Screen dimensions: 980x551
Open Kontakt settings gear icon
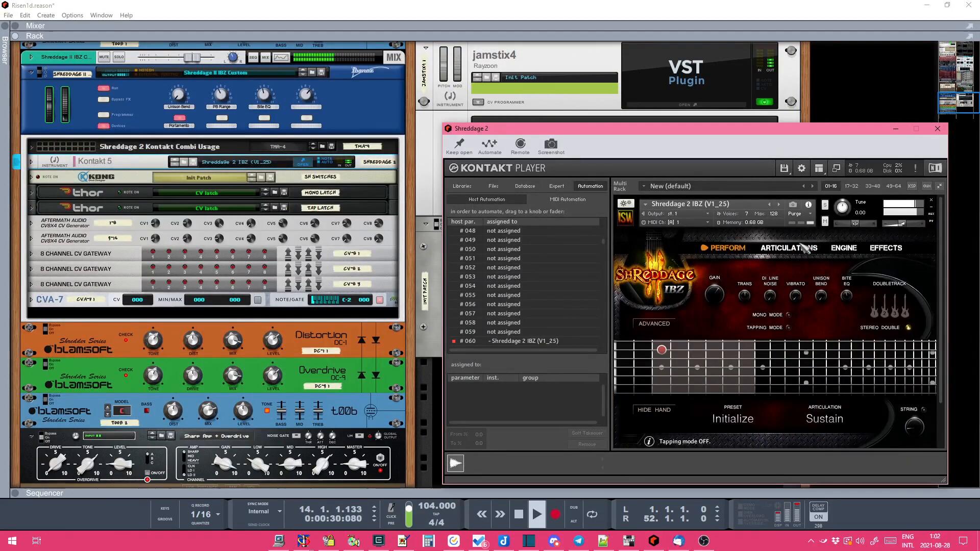pos(801,168)
